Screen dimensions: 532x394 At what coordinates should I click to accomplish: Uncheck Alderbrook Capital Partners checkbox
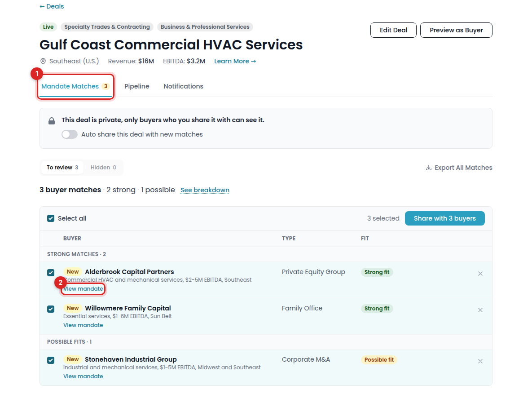pyautogui.click(x=51, y=273)
